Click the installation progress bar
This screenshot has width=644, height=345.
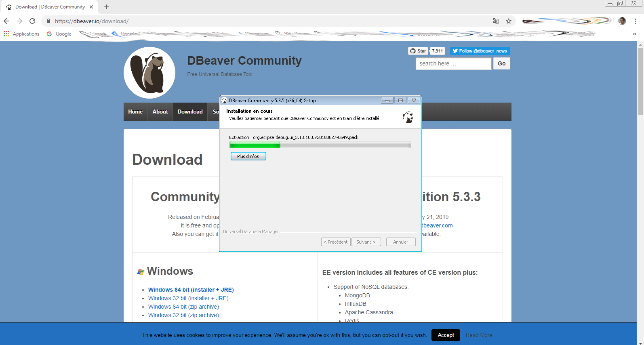point(320,145)
